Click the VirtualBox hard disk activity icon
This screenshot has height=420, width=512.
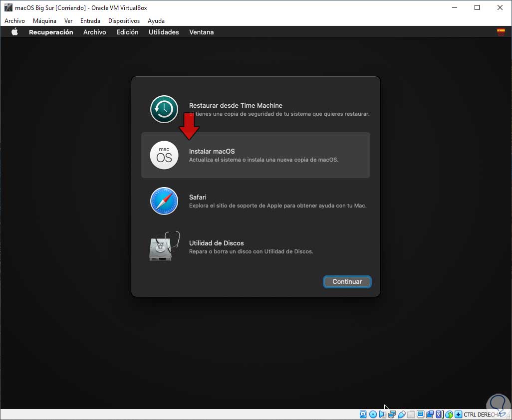click(x=363, y=415)
